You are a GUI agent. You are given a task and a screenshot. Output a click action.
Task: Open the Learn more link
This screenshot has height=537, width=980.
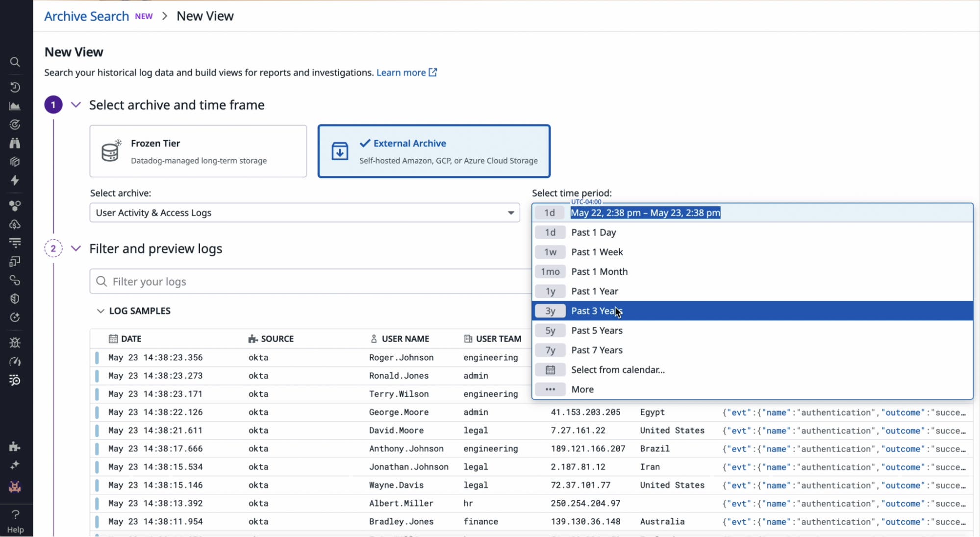401,72
